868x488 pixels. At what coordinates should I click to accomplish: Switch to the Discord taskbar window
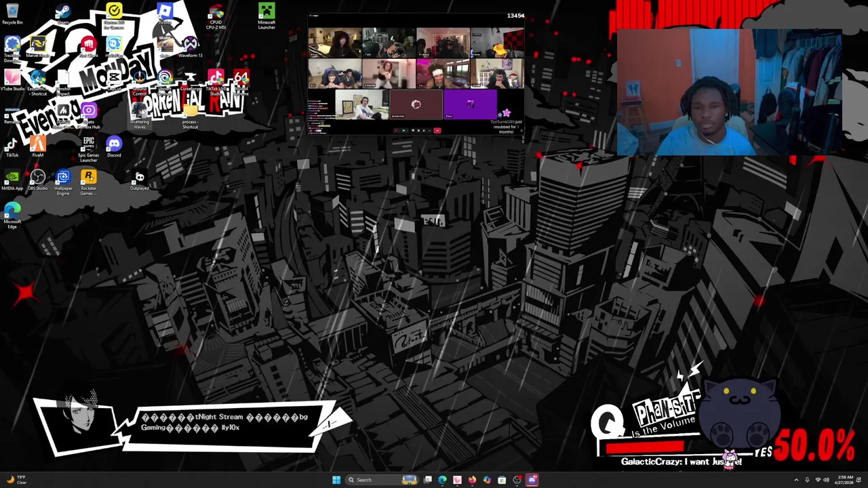point(532,480)
